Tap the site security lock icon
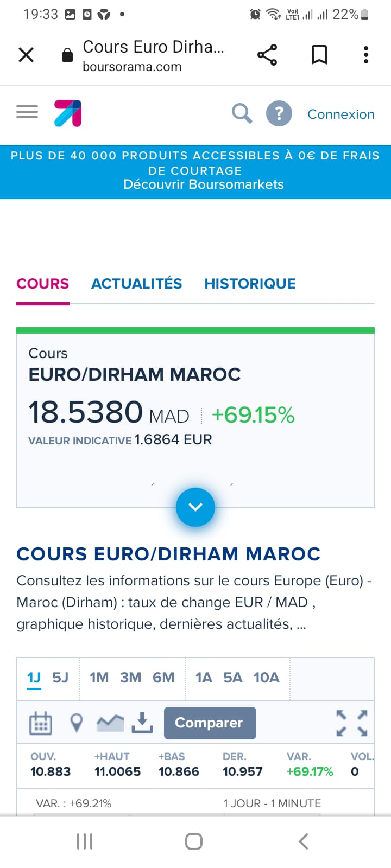Image resolution: width=391 pixels, height=868 pixels. click(66, 54)
